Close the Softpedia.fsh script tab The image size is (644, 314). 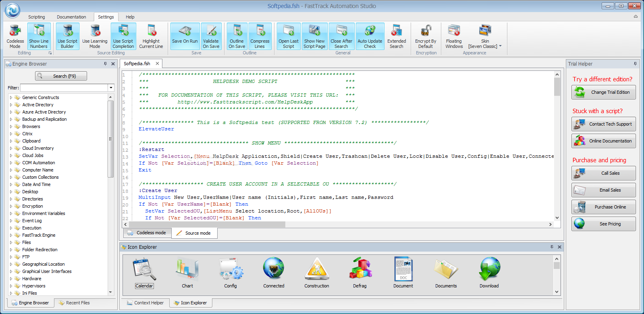(158, 64)
